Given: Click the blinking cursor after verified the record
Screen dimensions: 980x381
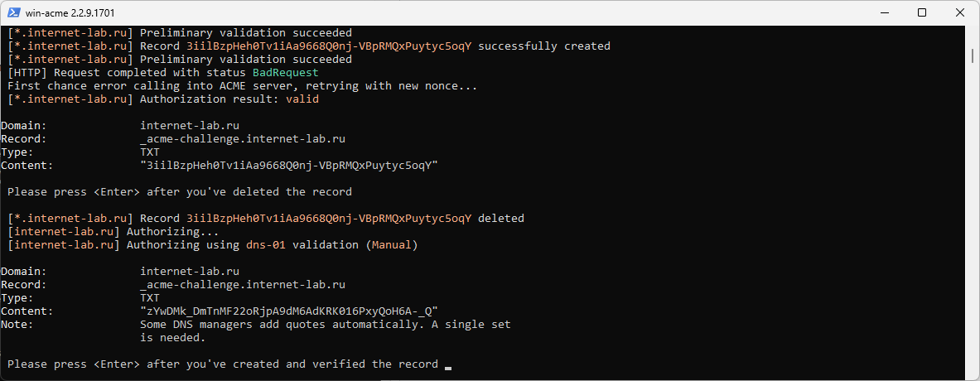Looking at the screenshot, I should pyautogui.click(x=447, y=368).
